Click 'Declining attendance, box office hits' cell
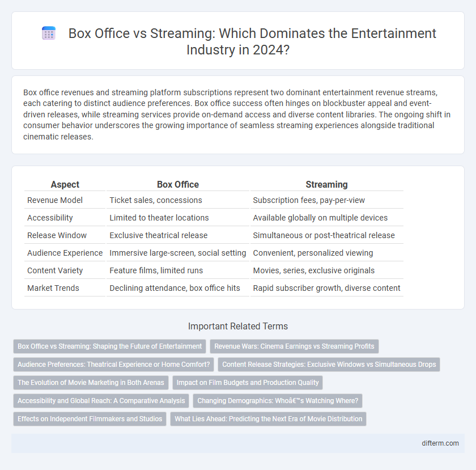 click(x=178, y=288)
